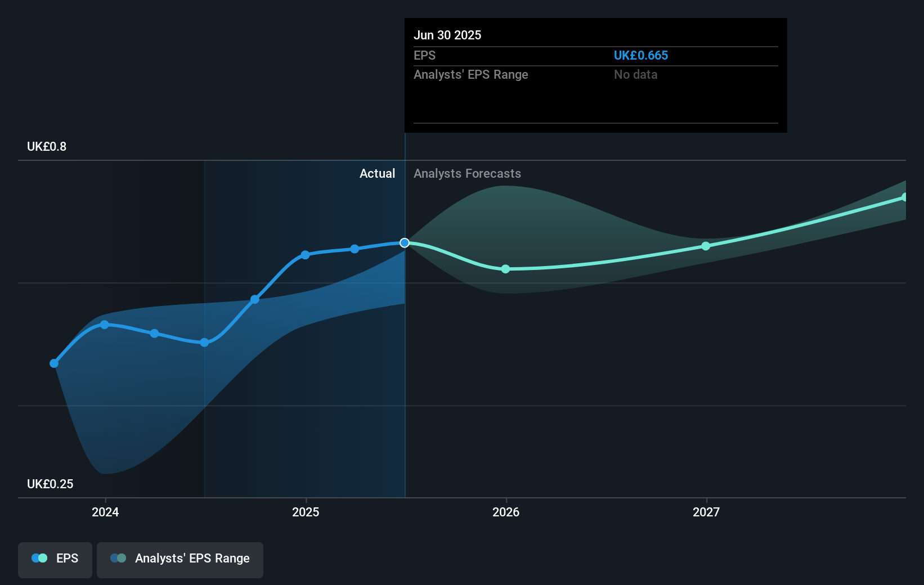Collapse the Analysts' EPS Range row
The width and height of the screenshot is (924, 585).
[x=471, y=74]
